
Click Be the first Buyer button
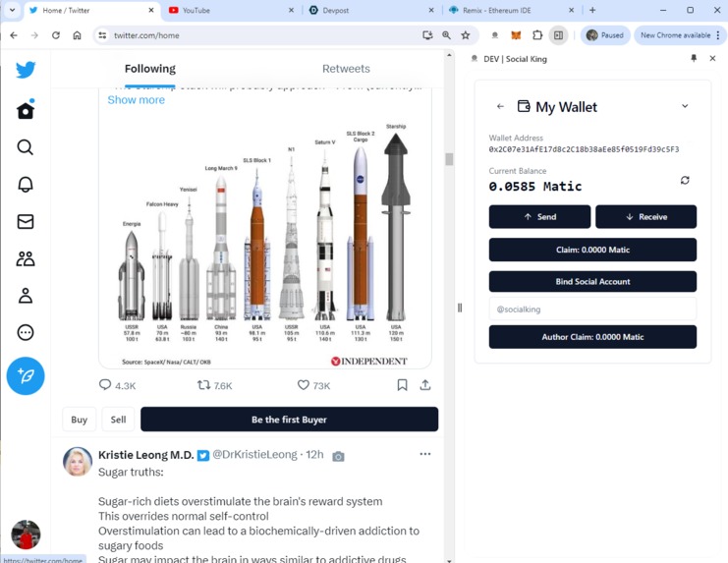(289, 420)
